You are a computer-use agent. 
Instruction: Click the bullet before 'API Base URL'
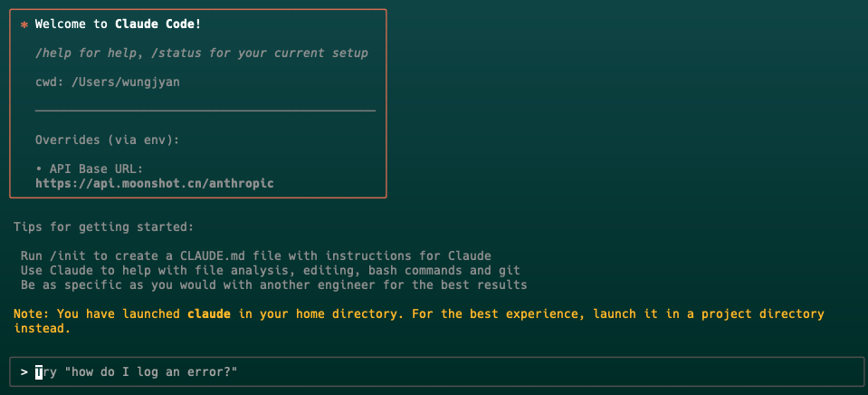pos(39,169)
